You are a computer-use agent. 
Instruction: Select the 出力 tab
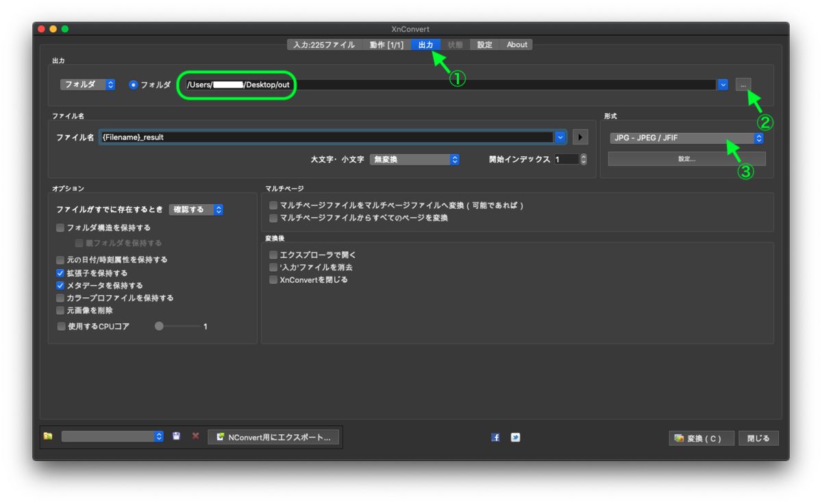tap(426, 45)
